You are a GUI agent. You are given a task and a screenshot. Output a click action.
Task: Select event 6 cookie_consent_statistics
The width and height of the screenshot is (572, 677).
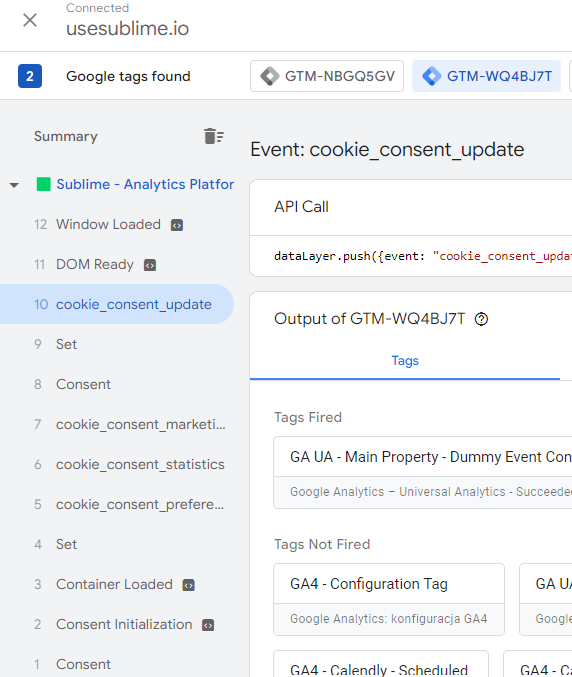117,464
